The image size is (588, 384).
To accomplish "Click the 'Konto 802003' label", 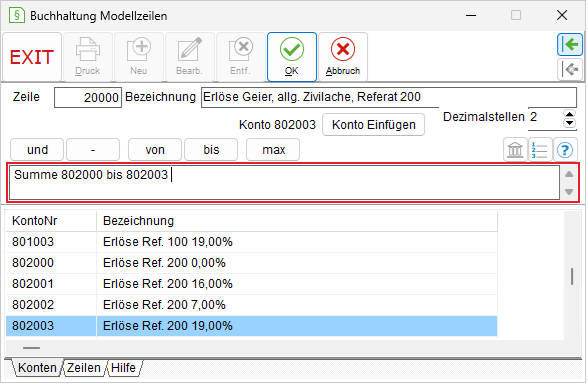I will click(x=278, y=125).
